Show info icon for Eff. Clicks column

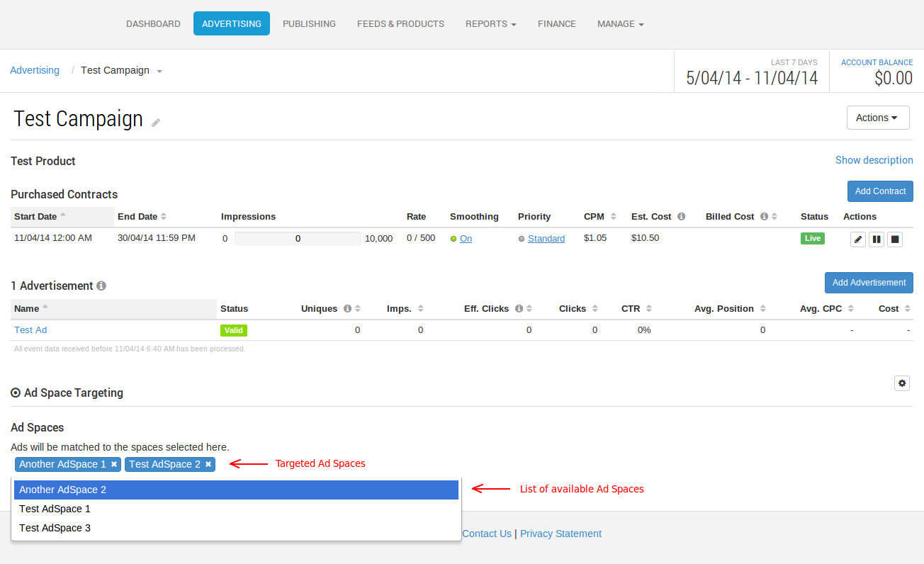click(x=519, y=309)
